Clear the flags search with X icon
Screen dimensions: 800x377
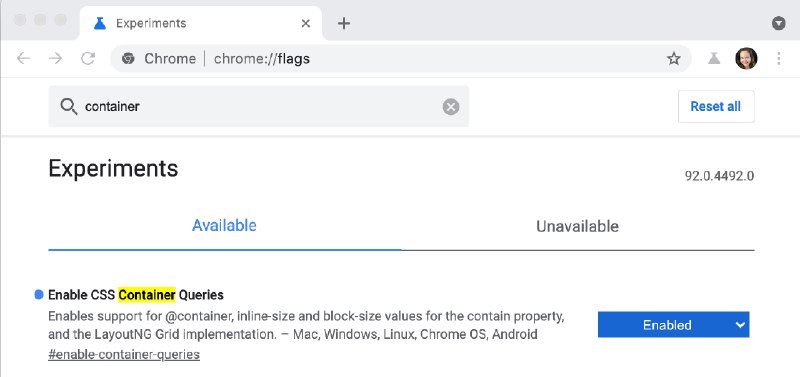451,107
